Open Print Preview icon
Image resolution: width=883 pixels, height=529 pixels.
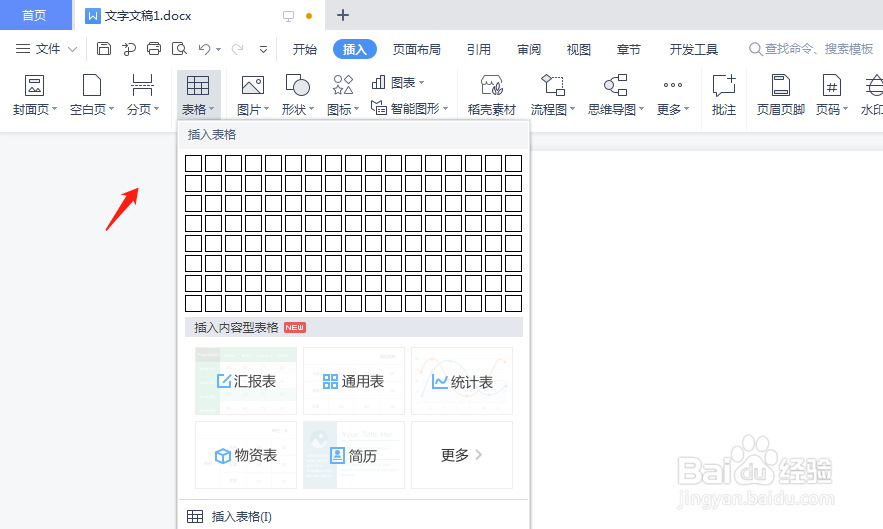click(x=179, y=48)
